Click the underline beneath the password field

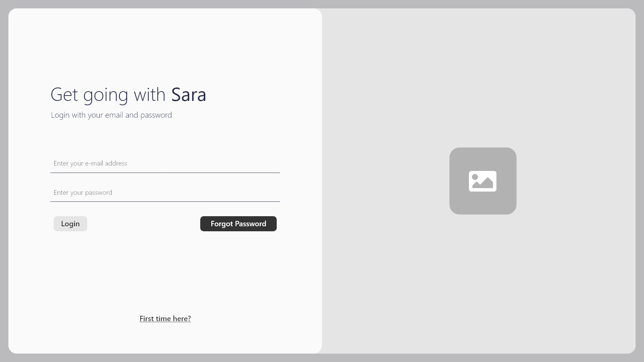tap(165, 201)
